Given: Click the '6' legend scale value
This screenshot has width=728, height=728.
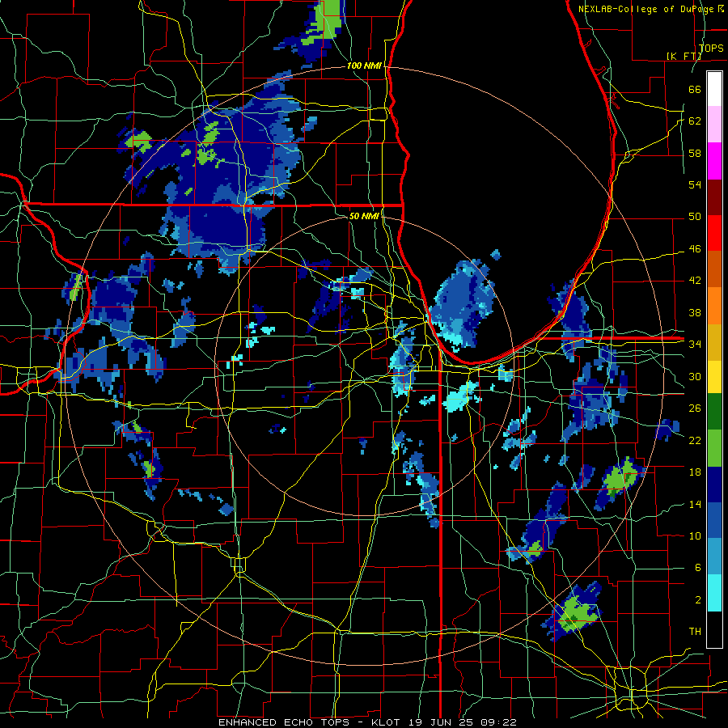Looking at the screenshot, I should coord(698,568).
